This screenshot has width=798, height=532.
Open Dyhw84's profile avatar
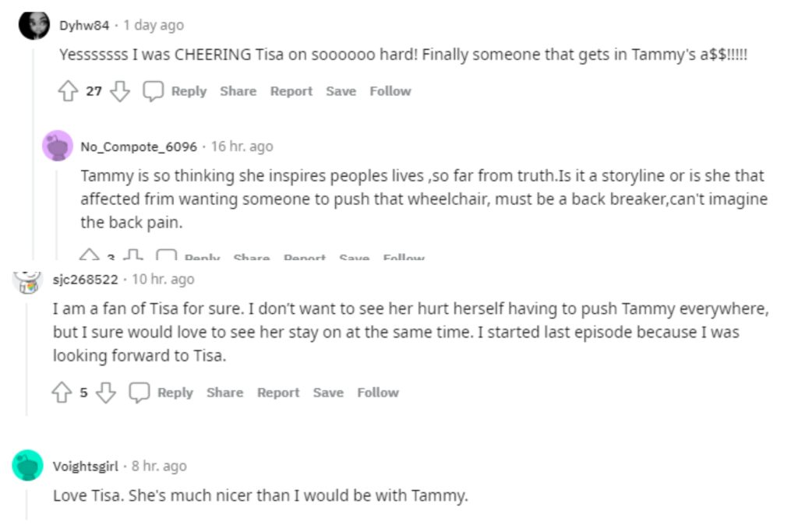coord(34,25)
